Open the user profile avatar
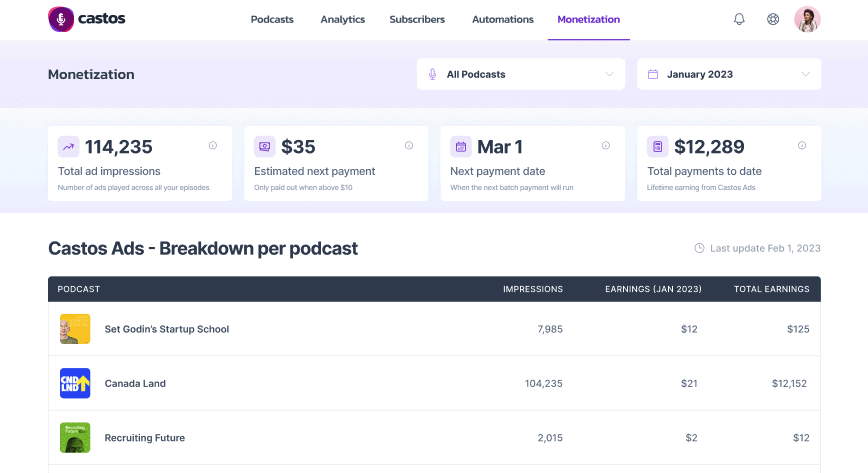Image resolution: width=868 pixels, height=473 pixels. pos(807,19)
